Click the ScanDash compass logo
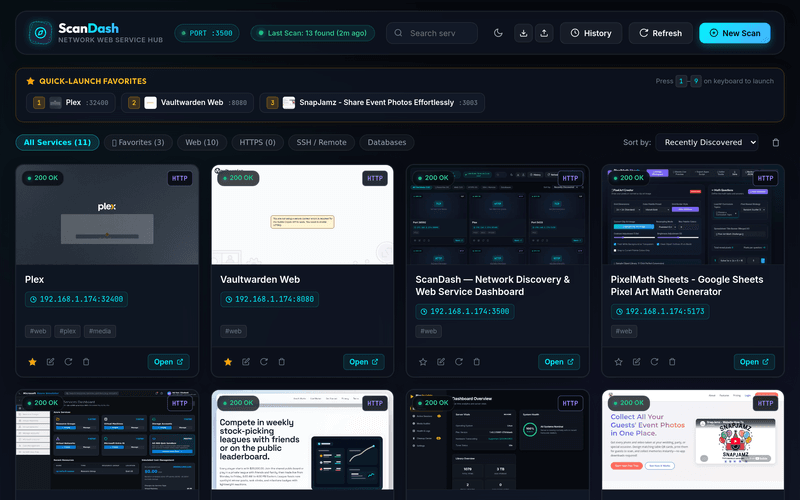The height and width of the screenshot is (500, 800). click(40, 33)
